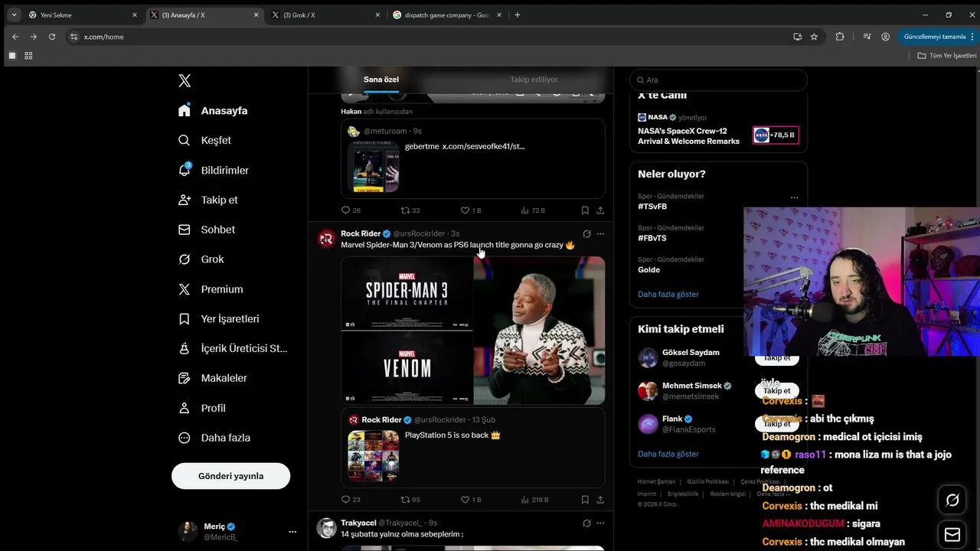Viewport: 980px width, 551px height.
Task: Open tab search dropdown arrow
Action: [14, 15]
